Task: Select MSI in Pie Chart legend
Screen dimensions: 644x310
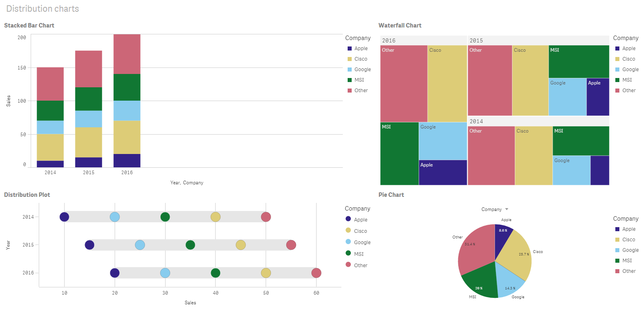Action: click(623, 261)
